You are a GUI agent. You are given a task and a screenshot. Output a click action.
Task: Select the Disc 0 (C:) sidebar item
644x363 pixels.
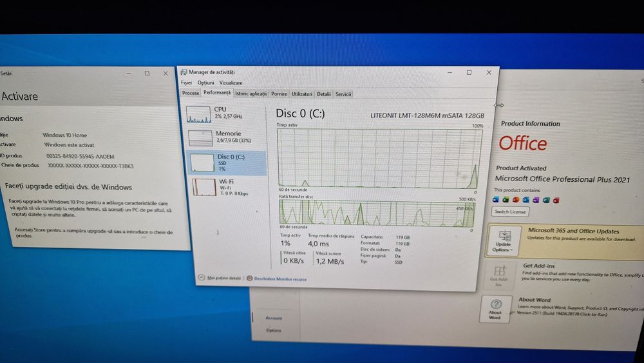pos(227,162)
